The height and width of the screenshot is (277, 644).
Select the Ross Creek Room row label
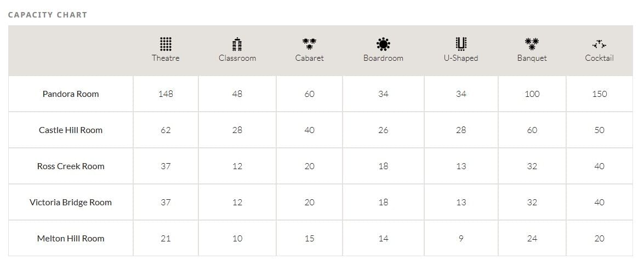[x=71, y=166]
